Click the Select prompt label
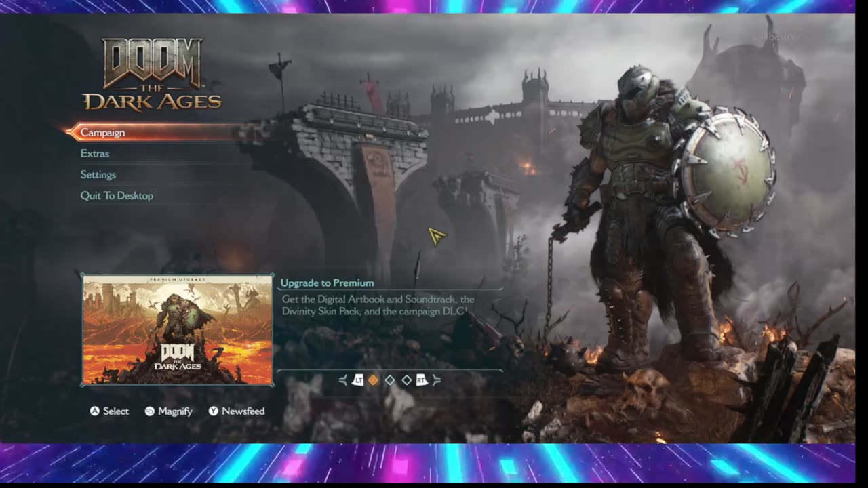 116,411
